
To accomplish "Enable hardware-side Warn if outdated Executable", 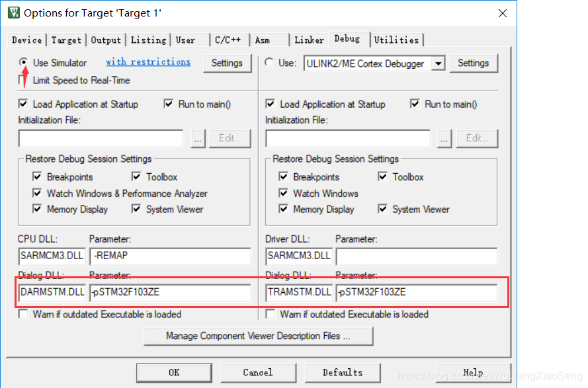I will click(x=270, y=314).
